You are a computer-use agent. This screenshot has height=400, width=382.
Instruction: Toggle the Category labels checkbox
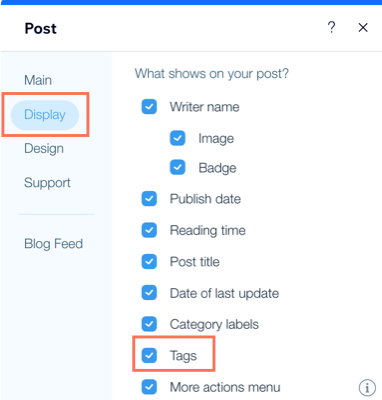[x=149, y=324]
